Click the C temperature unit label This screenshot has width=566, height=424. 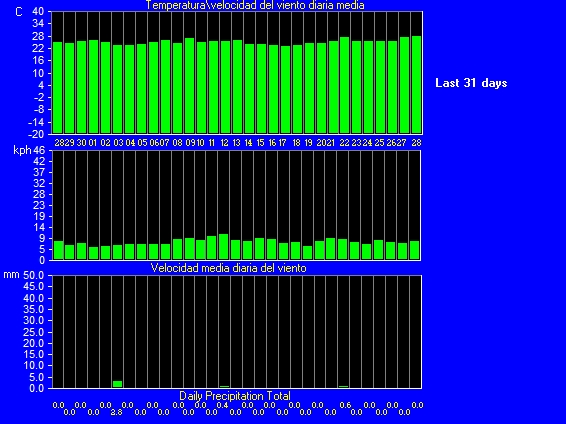19,12
